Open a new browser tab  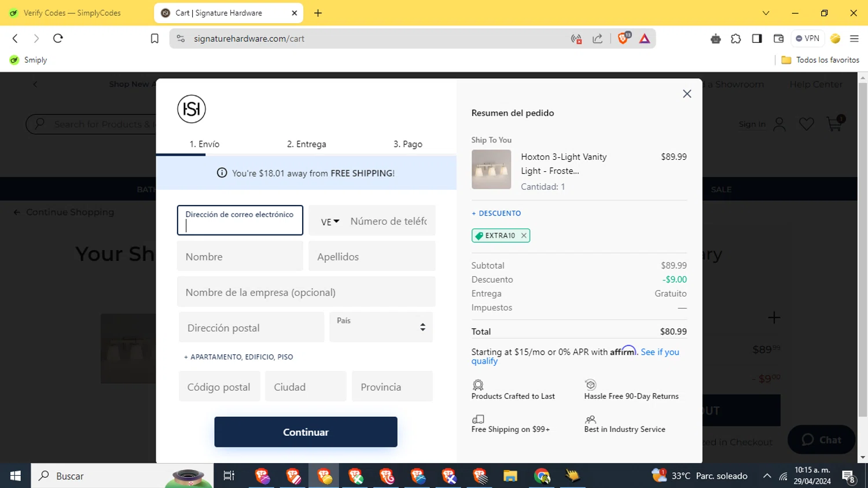coord(318,13)
